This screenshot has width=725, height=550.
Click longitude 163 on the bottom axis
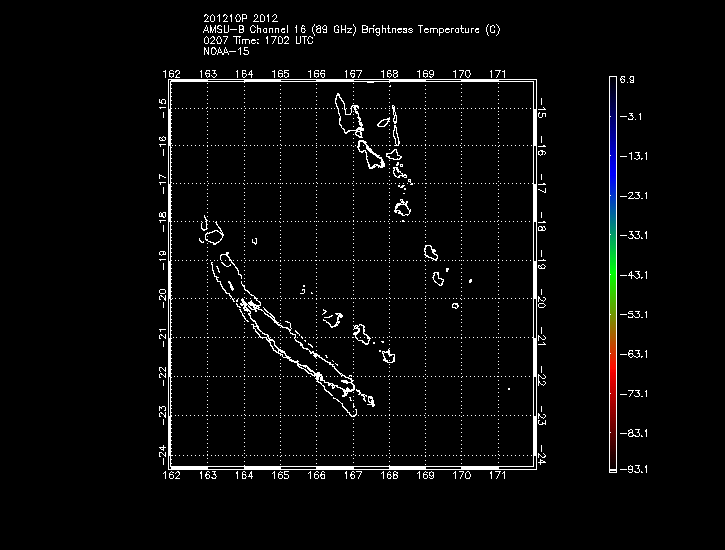tap(208, 475)
